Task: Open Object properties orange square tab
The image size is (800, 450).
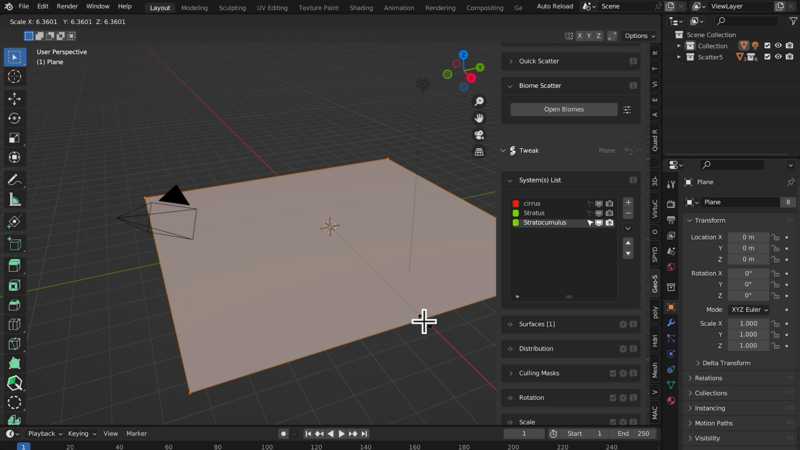Action: [671, 307]
